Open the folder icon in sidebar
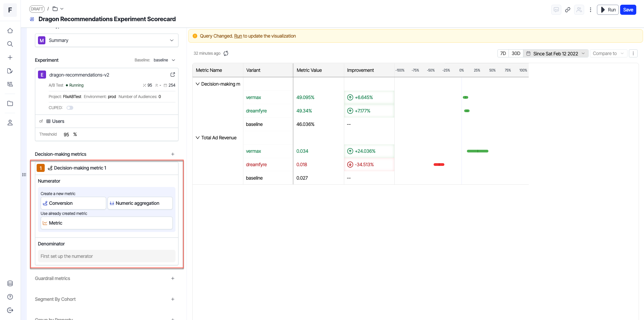This screenshot has height=320, width=644. pos(10,103)
